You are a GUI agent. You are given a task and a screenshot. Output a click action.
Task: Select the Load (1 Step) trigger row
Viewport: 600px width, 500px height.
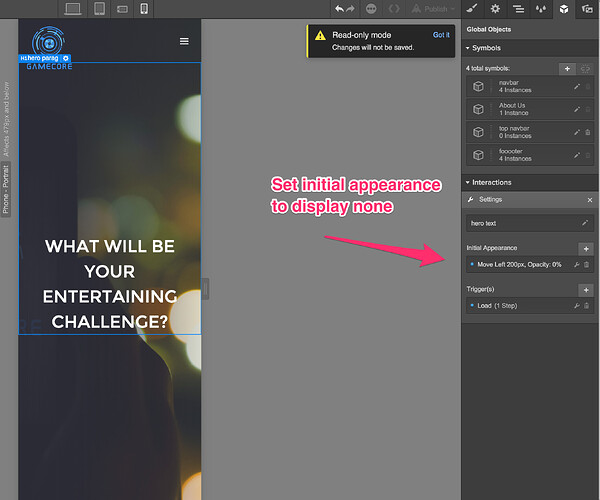coord(530,306)
